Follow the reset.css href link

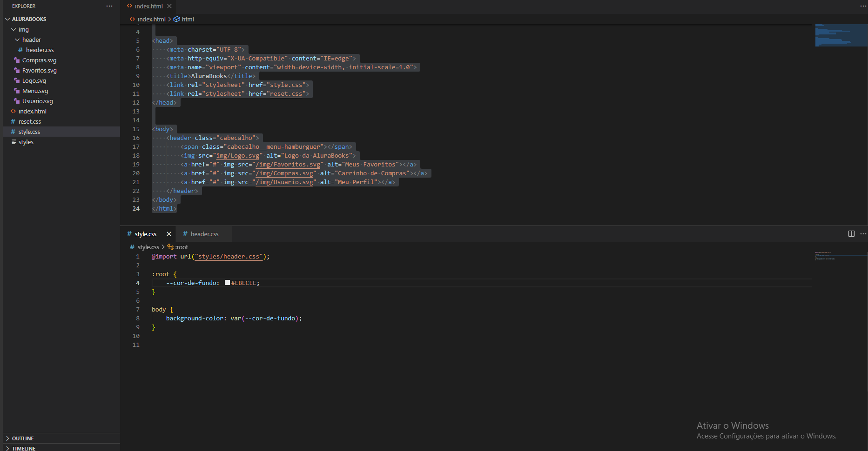click(x=286, y=93)
